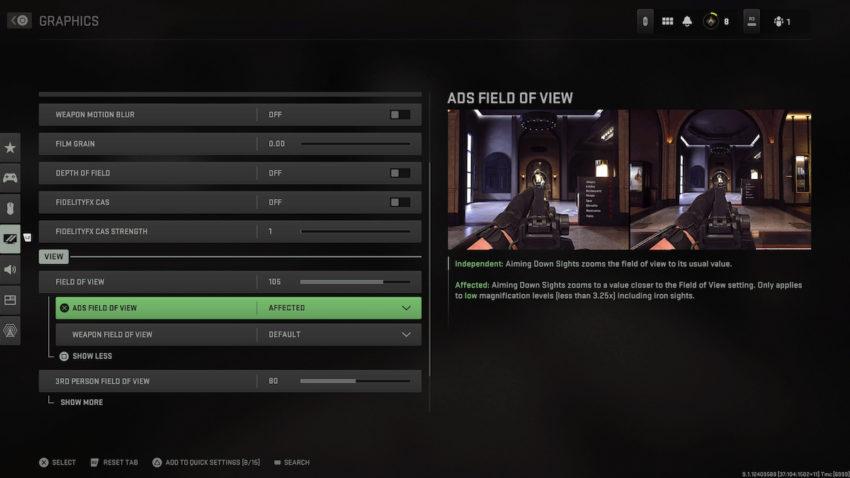Toggle the Weapon Motion Blur switch
The width and height of the screenshot is (850, 478).
[x=400, y=114]
